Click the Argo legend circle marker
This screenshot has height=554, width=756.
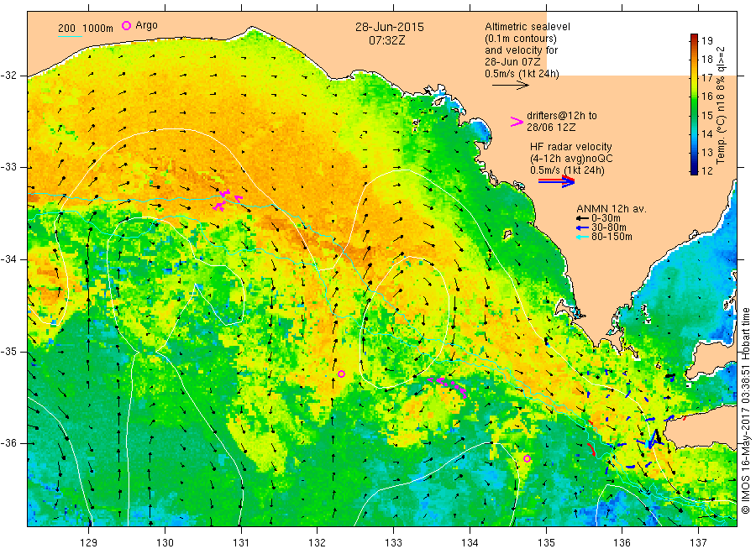[126, 25]
